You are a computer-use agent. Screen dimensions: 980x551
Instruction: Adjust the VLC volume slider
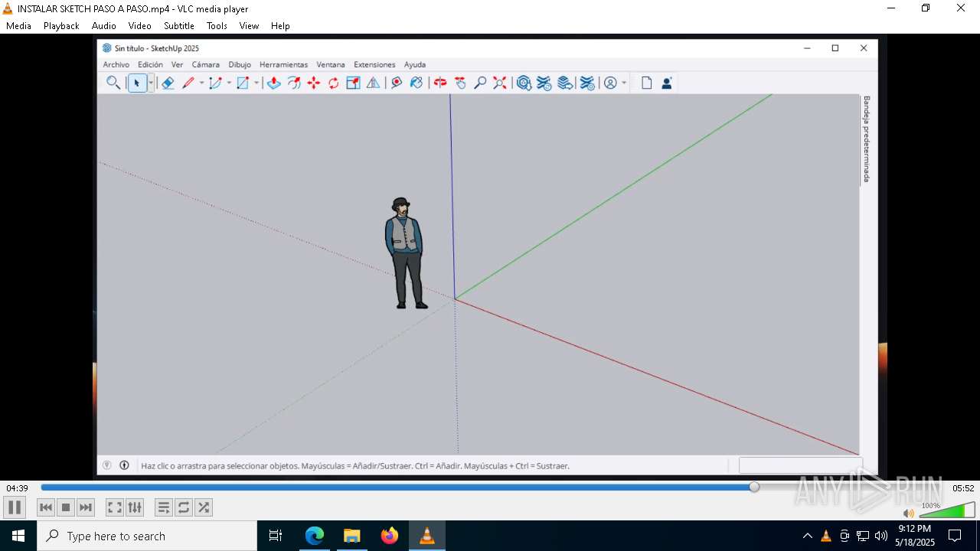coord(946,511)
